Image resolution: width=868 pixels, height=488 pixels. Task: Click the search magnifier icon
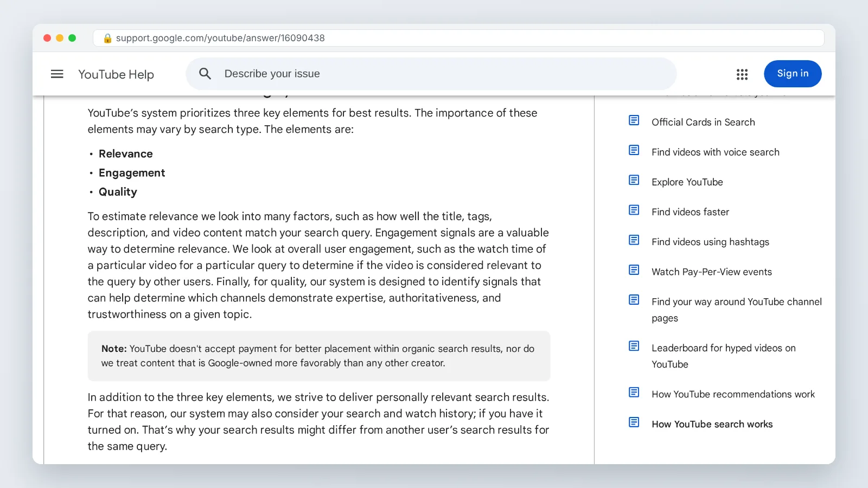(x=205, y=74)
